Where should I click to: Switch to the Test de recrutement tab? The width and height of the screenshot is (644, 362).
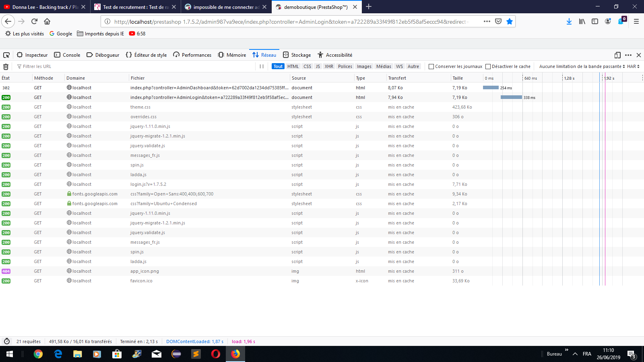(x=135, y=7)
